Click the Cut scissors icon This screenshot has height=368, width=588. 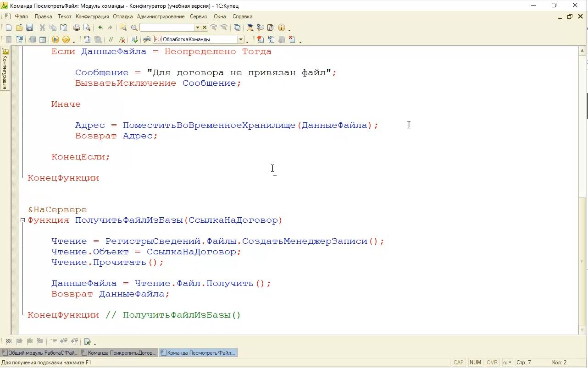pyautogui.click(x=42, y=28)
